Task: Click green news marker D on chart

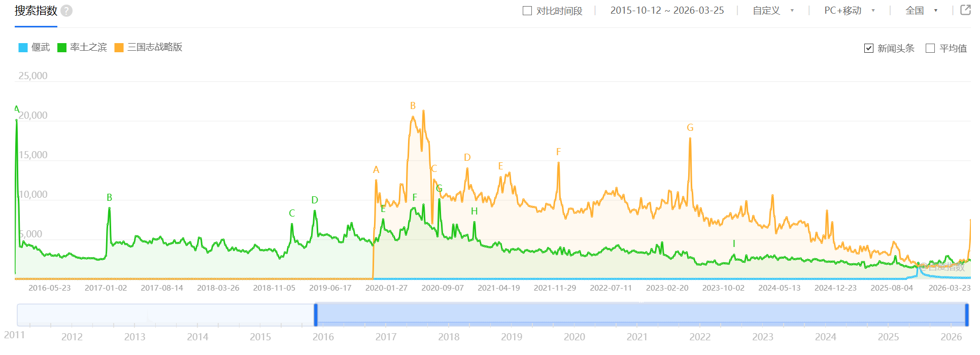Action: tap(315, 200)
